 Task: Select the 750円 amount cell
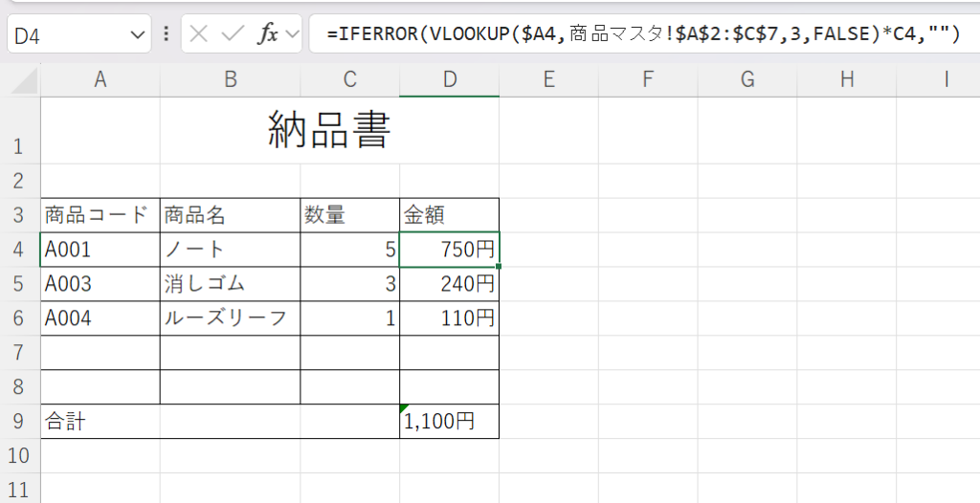[450, 250]
